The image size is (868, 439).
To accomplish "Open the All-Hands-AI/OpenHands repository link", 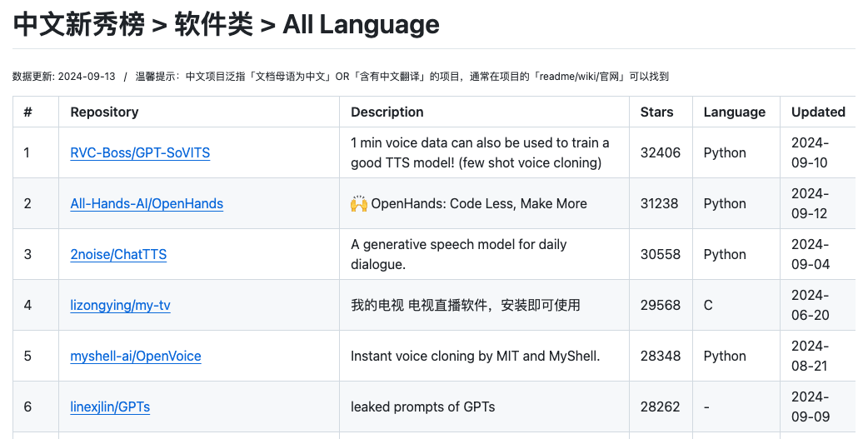I will pyautogui.click(x=147, y=203).
